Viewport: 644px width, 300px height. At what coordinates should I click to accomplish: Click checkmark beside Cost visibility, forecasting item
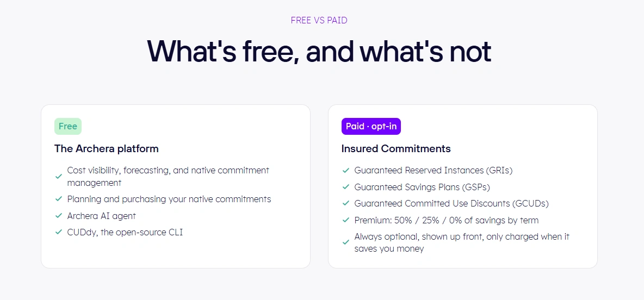[58, 177]
